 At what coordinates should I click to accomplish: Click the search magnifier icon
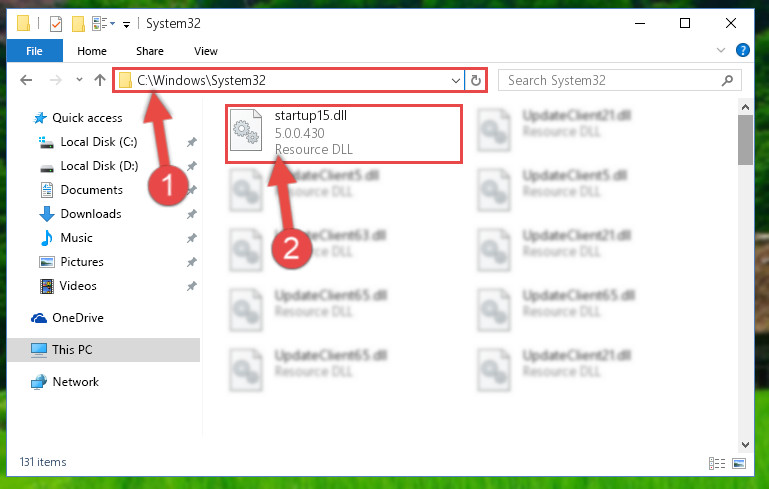tap(727, 80)
